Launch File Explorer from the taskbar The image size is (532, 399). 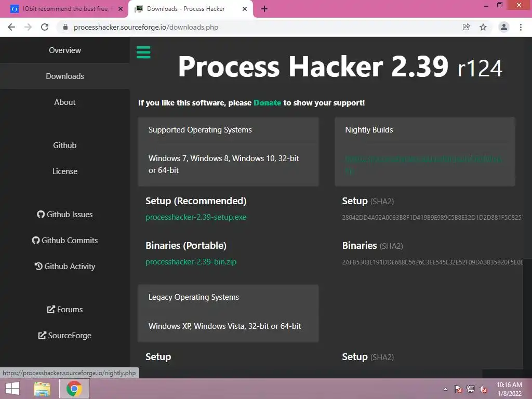pyautogui.click(x=42, y=389)
